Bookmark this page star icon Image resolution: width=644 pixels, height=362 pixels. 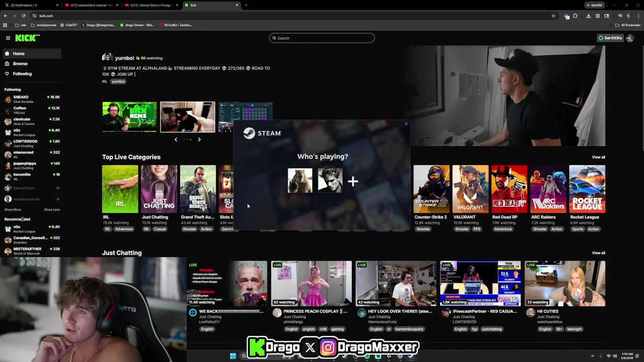tap(553, 16)
